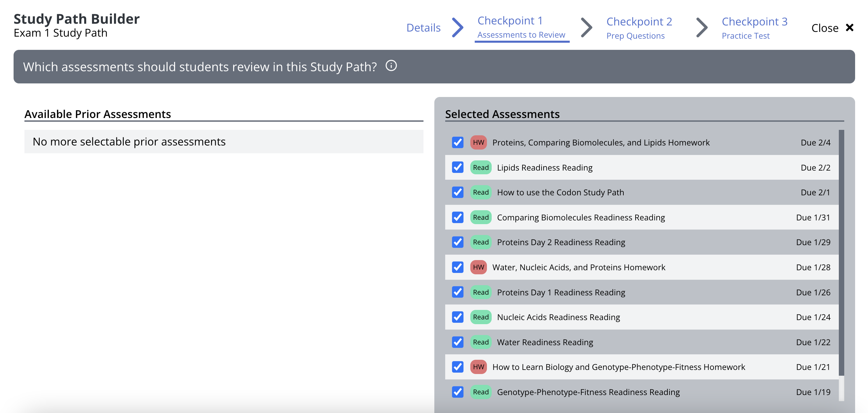Click the chevron before Checkpoint 2
The height and width of the screenshot is (413, 868).
(586, 27)
